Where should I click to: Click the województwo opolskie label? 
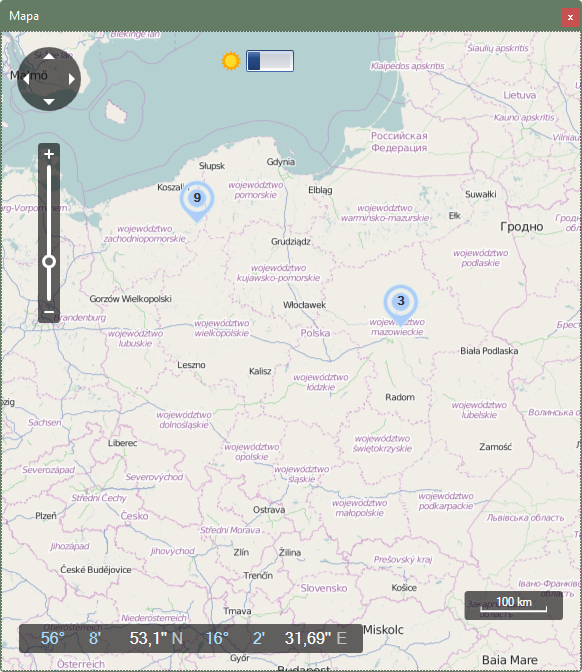[x=252, y=452]
